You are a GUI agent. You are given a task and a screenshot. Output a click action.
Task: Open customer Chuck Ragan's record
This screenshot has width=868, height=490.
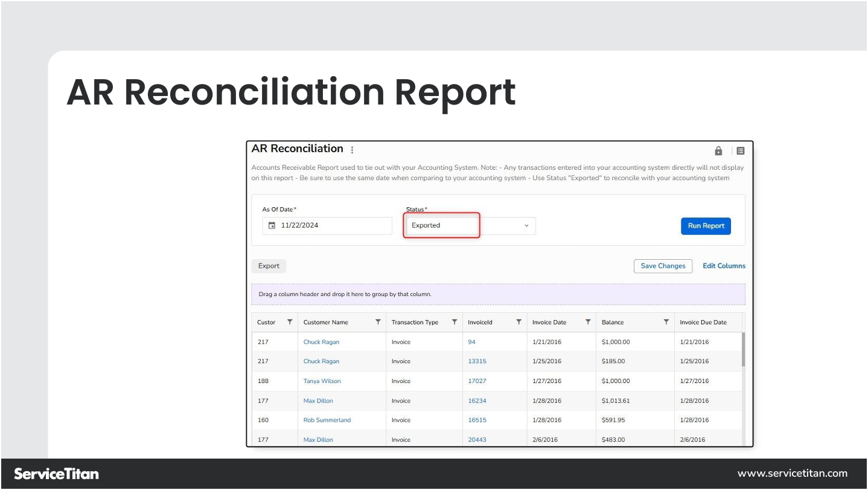point(321,341)
